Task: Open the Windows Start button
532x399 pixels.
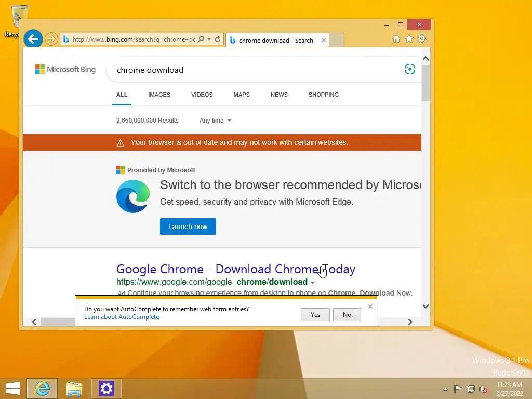Action: (13, 389)
